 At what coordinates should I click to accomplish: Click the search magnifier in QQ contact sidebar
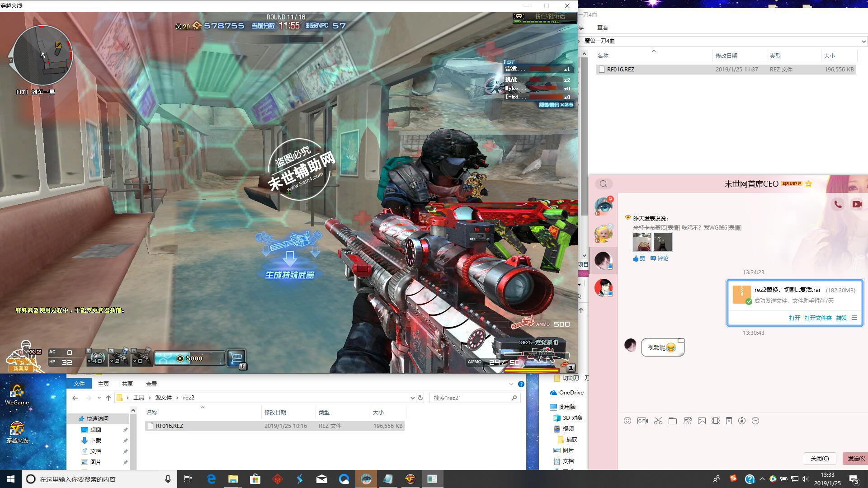pyautogui.click(x=604, y=184)
